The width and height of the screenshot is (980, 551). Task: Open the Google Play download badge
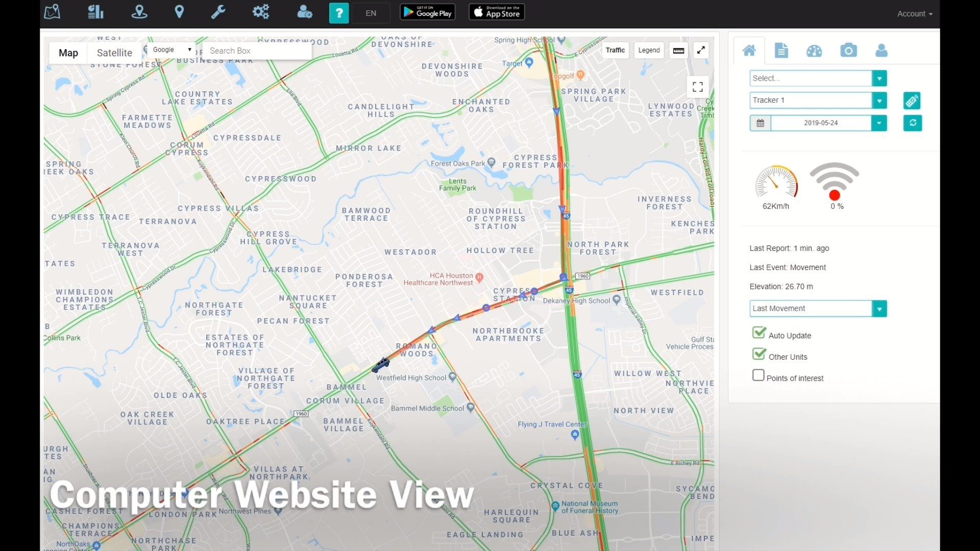427,12
